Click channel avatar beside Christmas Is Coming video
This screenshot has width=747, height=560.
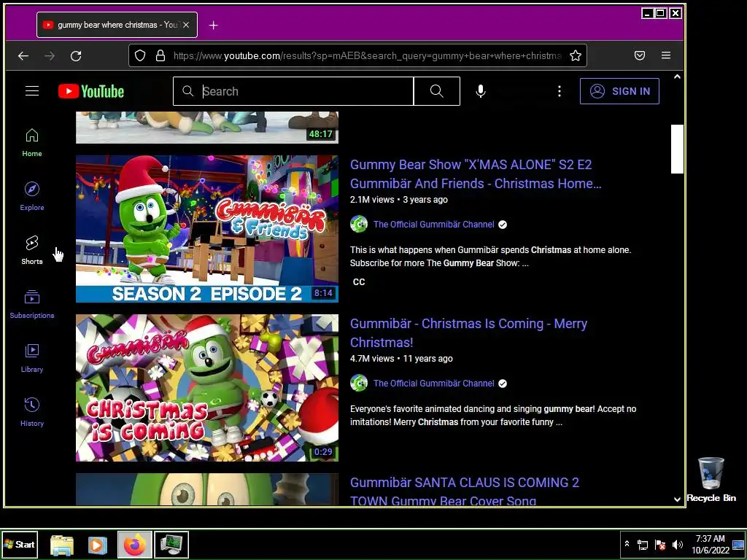[359, 383]
